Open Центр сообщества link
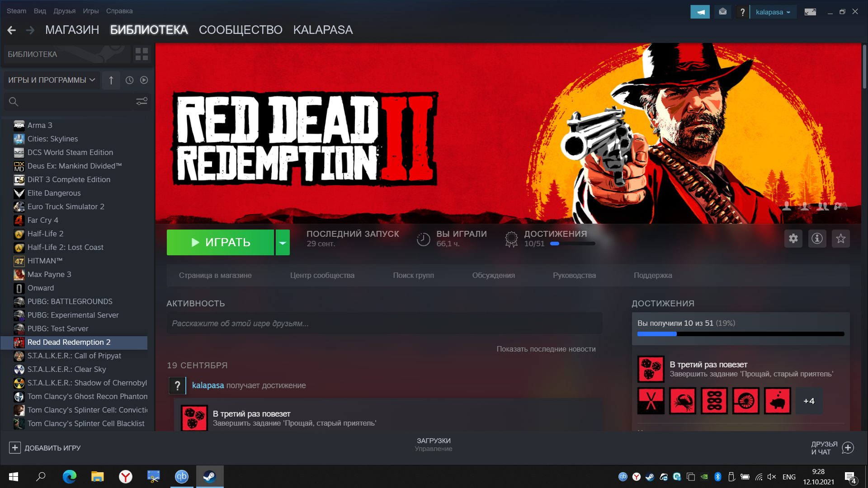 pos(322,275)
